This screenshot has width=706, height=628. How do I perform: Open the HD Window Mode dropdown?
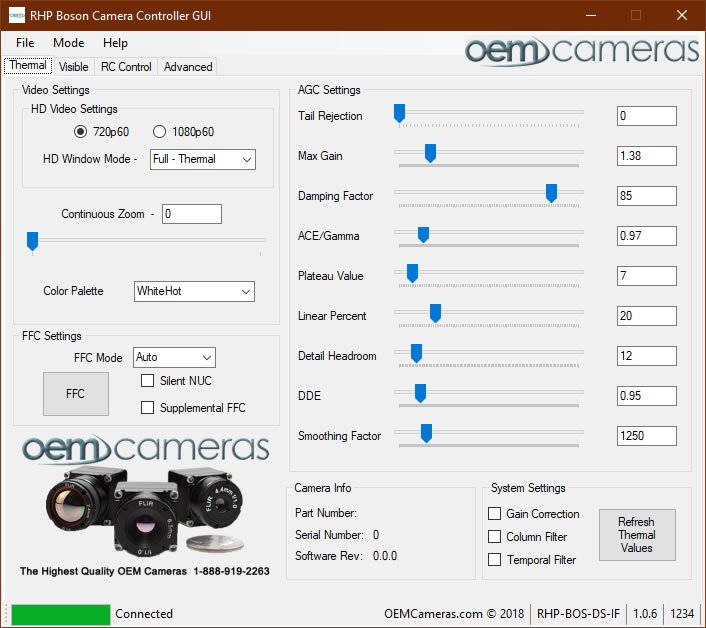pos(203,159)
